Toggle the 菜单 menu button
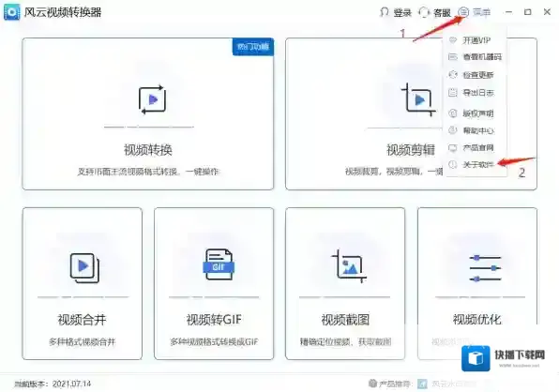 (x=475, y=12)
